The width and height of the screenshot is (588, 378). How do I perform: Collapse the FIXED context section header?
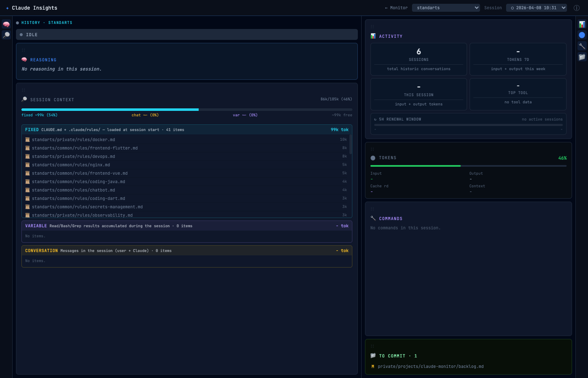[187, 130]
